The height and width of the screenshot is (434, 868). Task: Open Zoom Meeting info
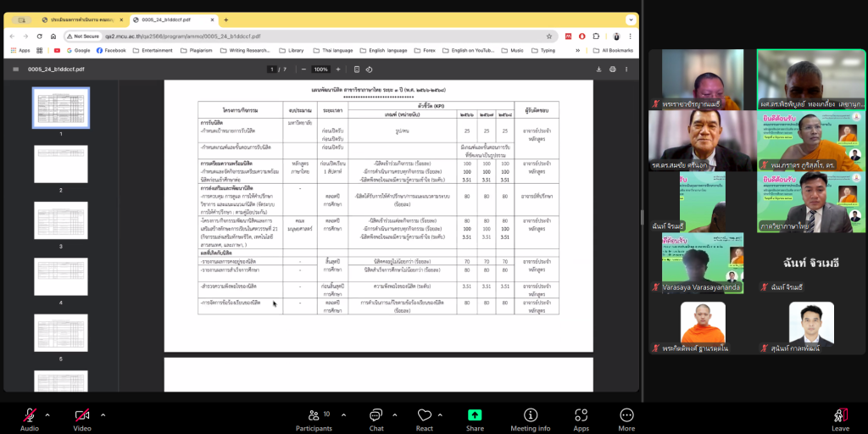point(531,420)
